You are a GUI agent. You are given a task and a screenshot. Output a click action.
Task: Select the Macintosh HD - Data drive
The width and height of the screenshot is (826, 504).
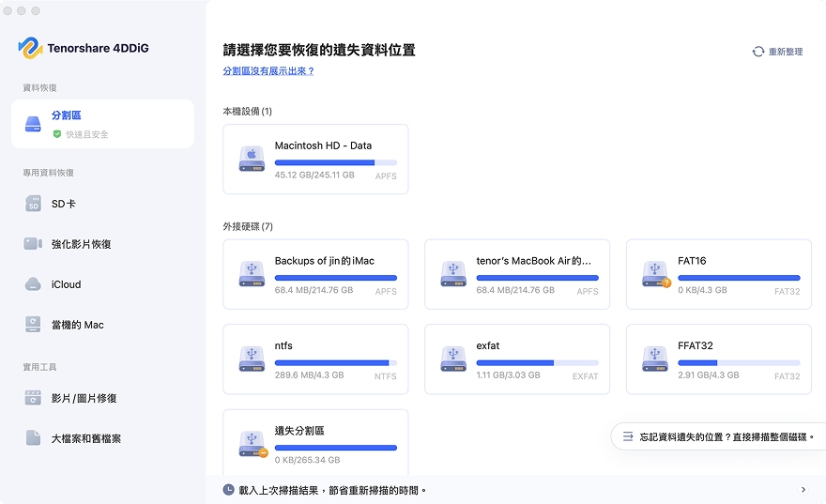[x=315, y=159]
